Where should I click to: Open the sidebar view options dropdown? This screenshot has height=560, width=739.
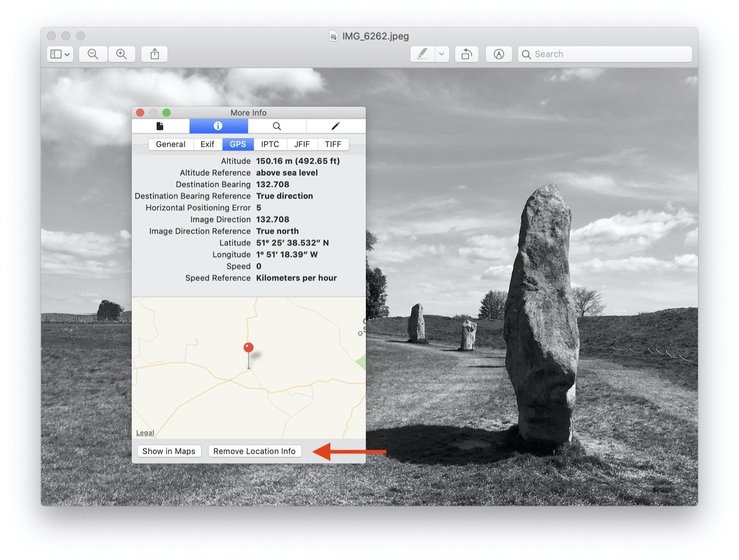pos(59,54)
